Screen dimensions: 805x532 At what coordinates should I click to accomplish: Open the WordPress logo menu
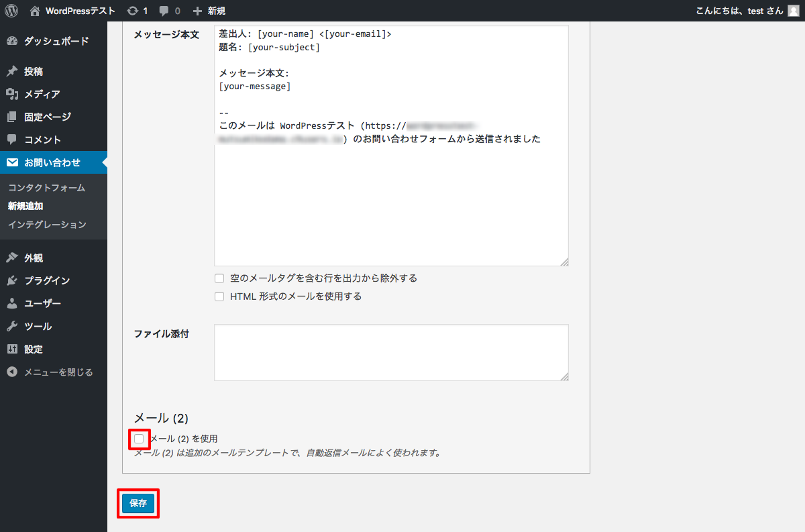(x=11, y=11)
